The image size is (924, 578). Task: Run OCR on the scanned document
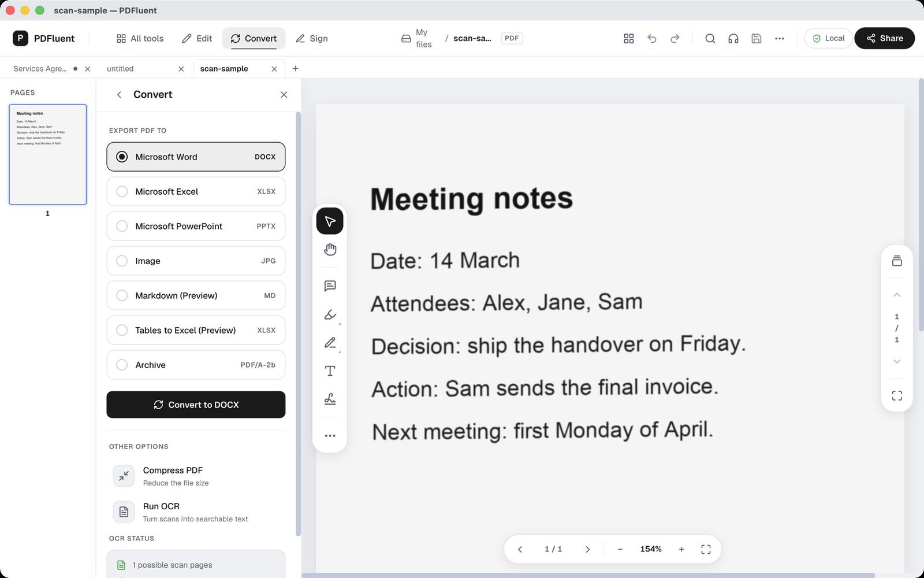(x=196, y=512)
